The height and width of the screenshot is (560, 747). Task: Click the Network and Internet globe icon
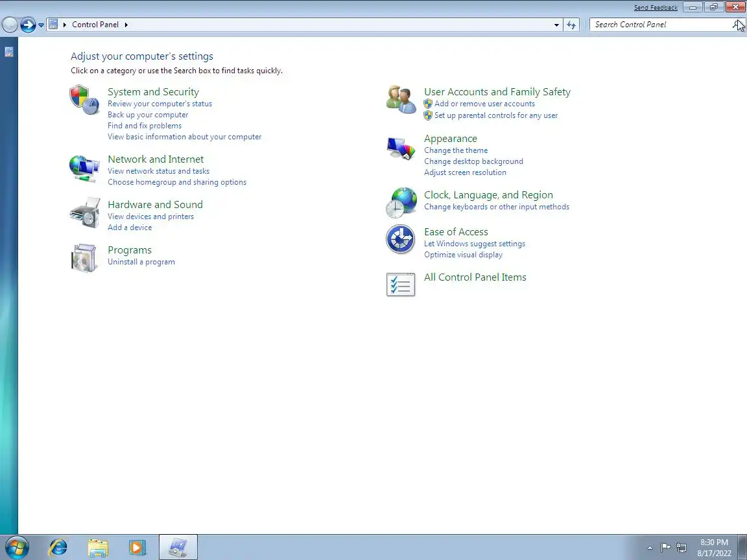coord(84,169)
